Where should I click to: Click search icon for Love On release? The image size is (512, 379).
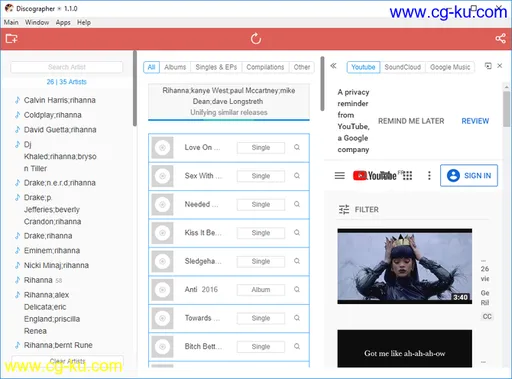297,147
